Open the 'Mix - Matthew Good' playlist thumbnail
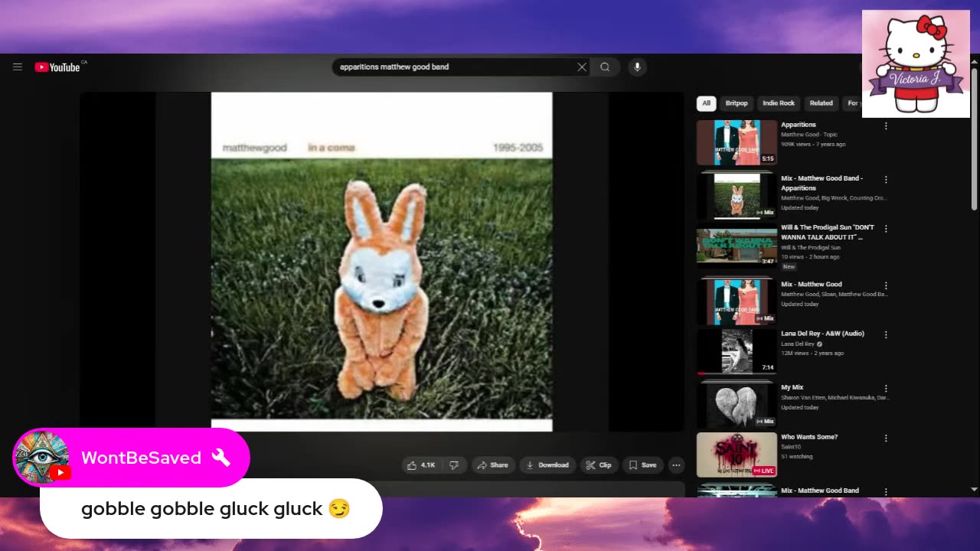This screenshot has width=980, height=551. tap(737, 302)
